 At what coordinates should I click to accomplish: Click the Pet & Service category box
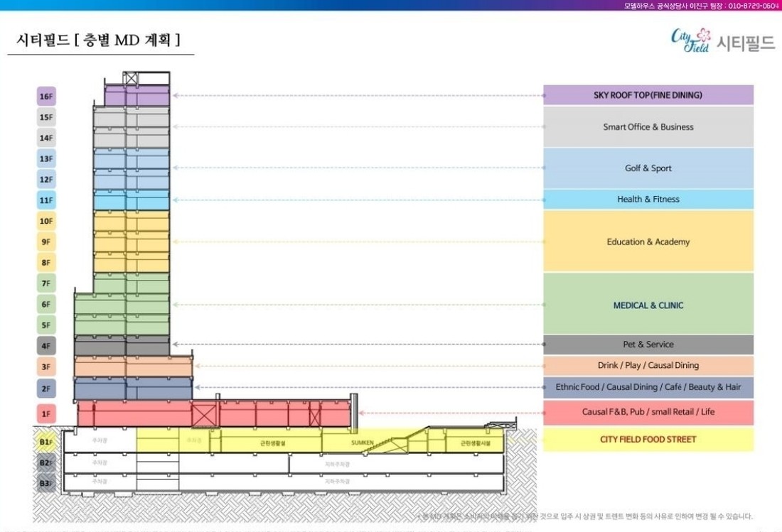pyautogui.click(x=648, y=344)
